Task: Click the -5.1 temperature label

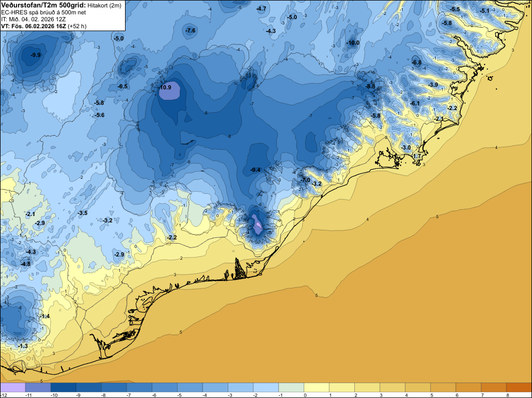Action: click(x=485, y=11)
